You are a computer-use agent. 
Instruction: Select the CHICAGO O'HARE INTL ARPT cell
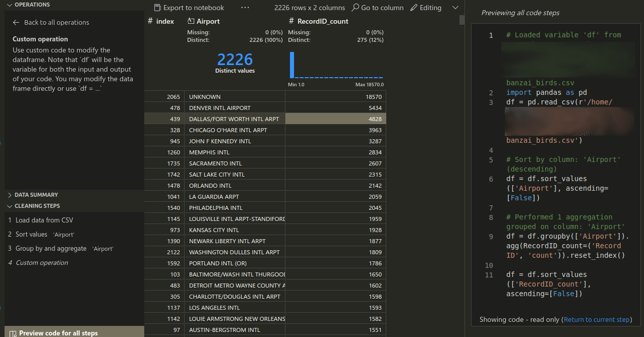235,130
